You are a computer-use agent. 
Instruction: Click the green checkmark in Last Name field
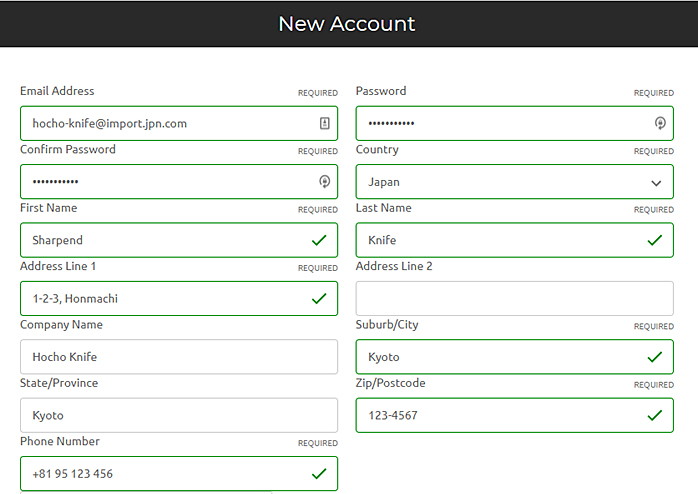(x=655, y=241)
